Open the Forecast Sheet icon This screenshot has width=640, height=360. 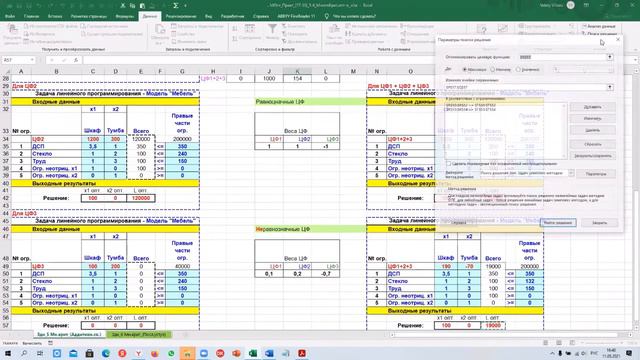click(x=502, y=29)
